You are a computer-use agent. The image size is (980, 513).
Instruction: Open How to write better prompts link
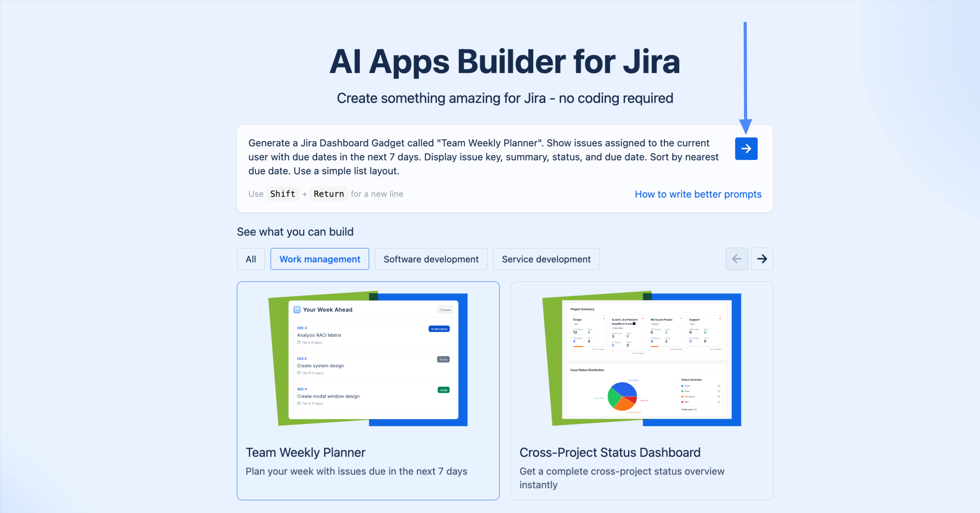coord(698,194)
